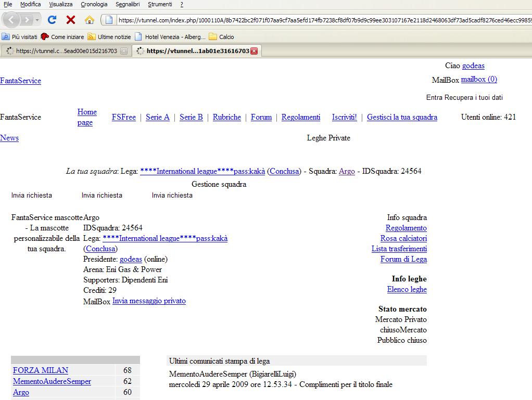Expand the back/forward history dropdown arrow

(x=37, y=20)
